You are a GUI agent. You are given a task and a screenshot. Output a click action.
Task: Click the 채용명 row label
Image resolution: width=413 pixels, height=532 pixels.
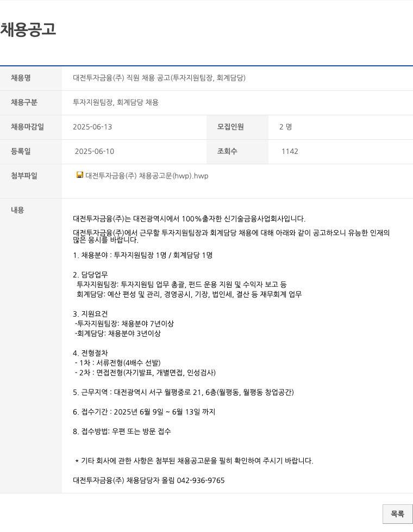[21, 78]
